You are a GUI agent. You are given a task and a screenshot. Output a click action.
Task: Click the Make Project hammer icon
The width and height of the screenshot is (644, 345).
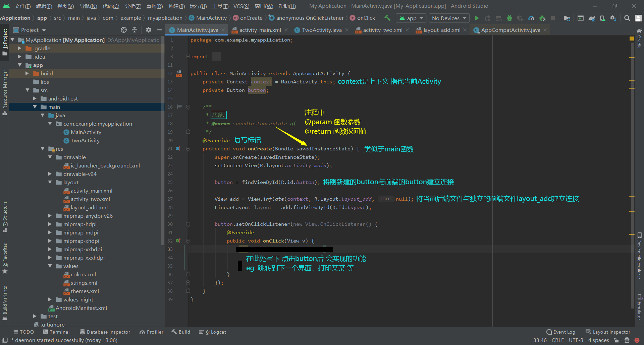[x=387, y=18]
